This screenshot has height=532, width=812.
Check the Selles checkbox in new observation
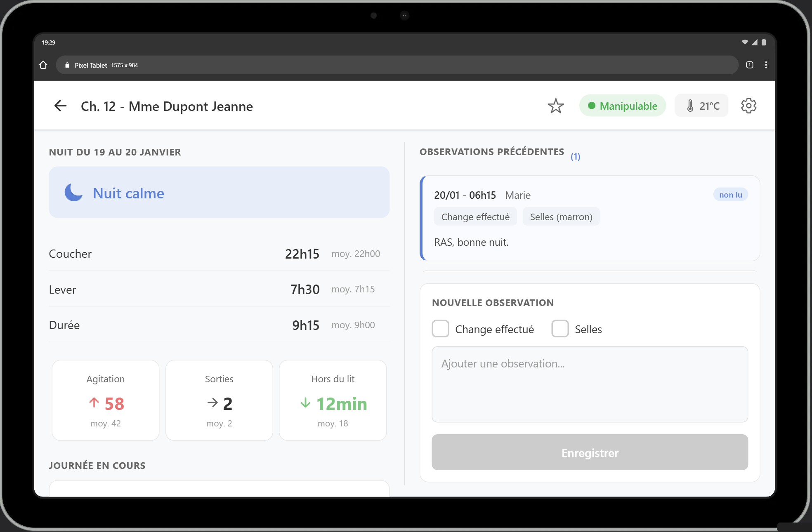(560, 329)
